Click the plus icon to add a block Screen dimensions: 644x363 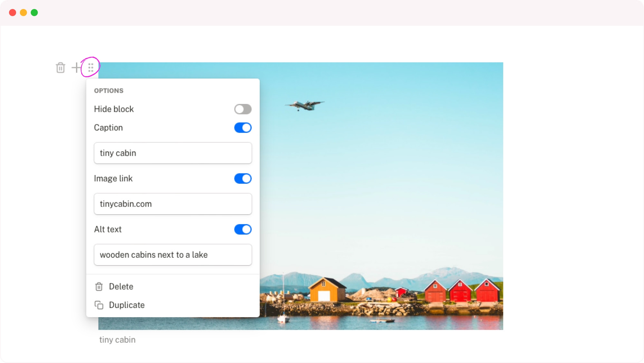coord(76,68)
